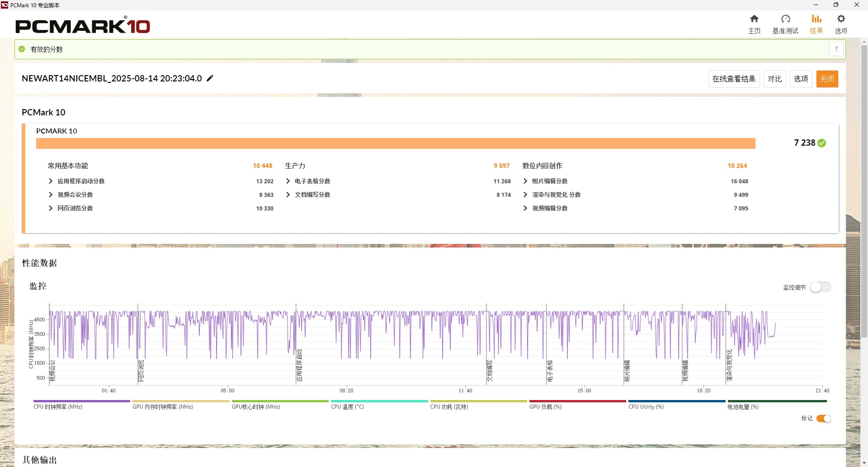The height and width of the screenshot is (467, 868).
Task: Click the 电子表格分数 value 11 268
Action: pyautogui.click(x=502, y=181)
